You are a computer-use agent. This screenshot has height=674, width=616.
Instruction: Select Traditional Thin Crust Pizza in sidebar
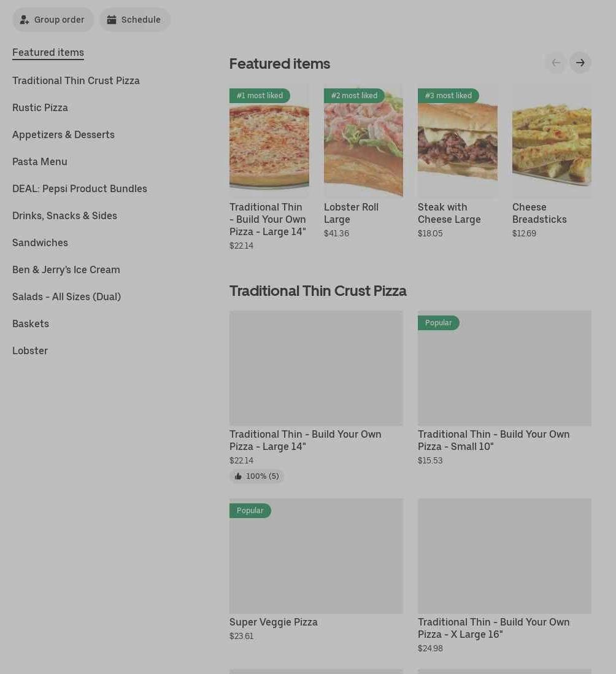(76, 80)
